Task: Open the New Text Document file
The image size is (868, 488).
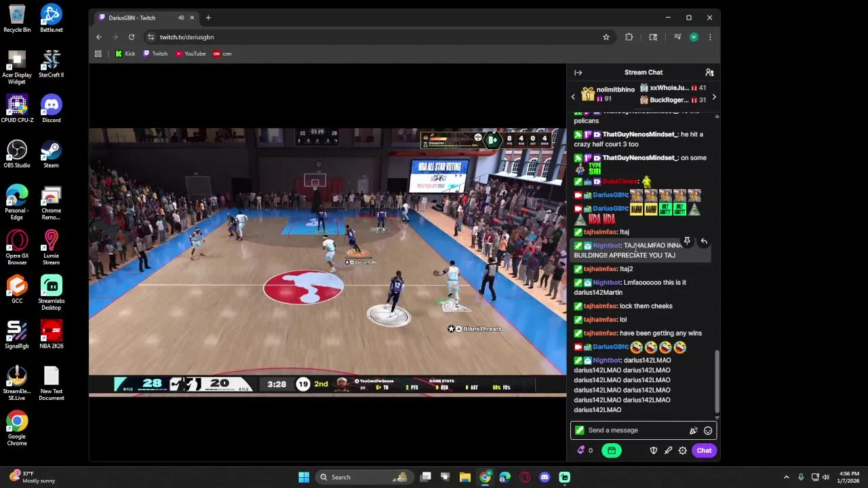Action: coord(52,384)
